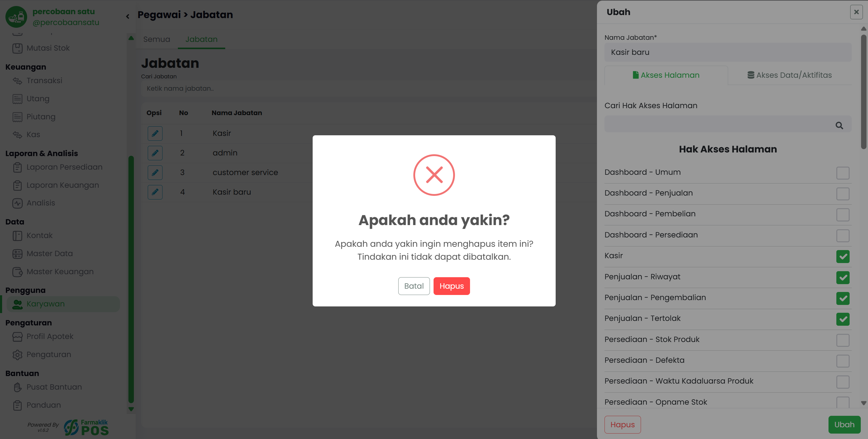Uncheck Penjualan - Riwayat checkbox

[843, 278]
